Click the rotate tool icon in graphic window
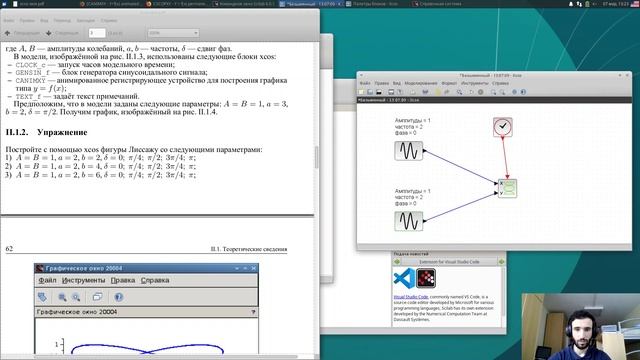The width and height of the screenshot is (640, 360). click(x=42, y=297)
